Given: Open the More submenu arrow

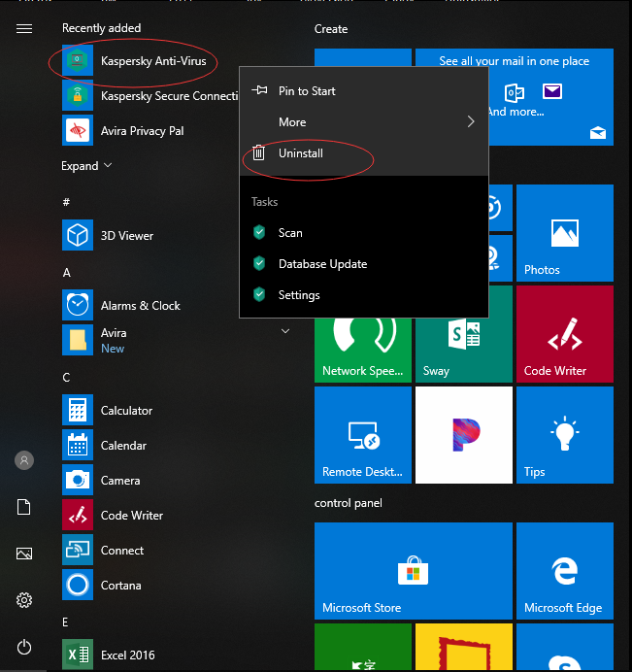Looking at the screenshot, I should (471, 121).
